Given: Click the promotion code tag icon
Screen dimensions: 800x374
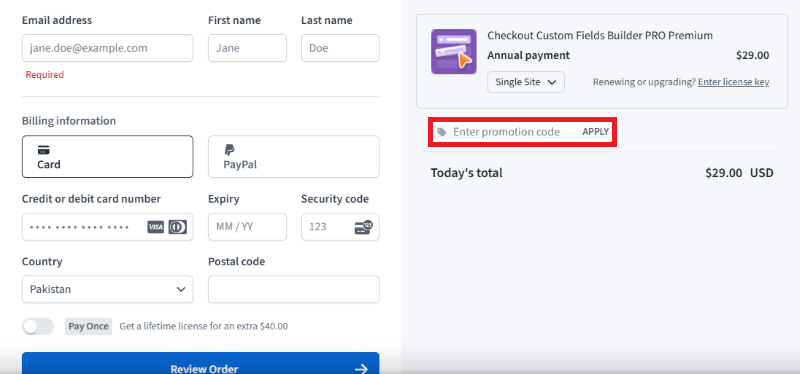Looking at the screenshot, I should tap(442, 132).
